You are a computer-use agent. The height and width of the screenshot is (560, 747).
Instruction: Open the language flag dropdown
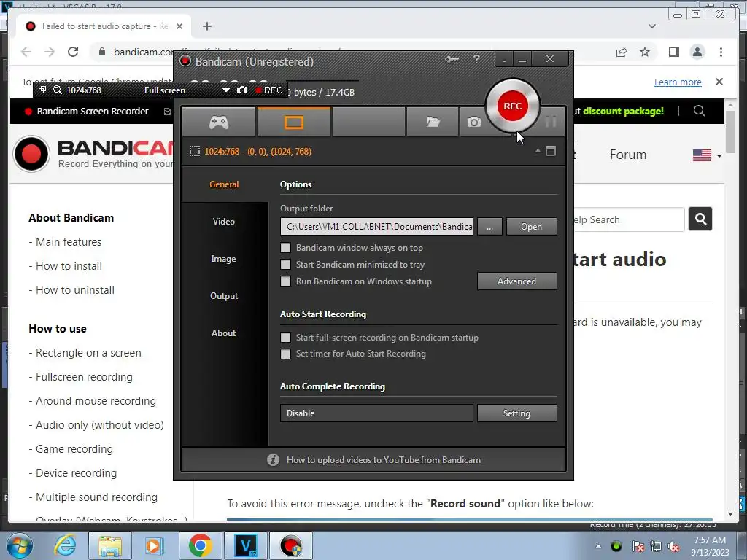tap(707, 155)
